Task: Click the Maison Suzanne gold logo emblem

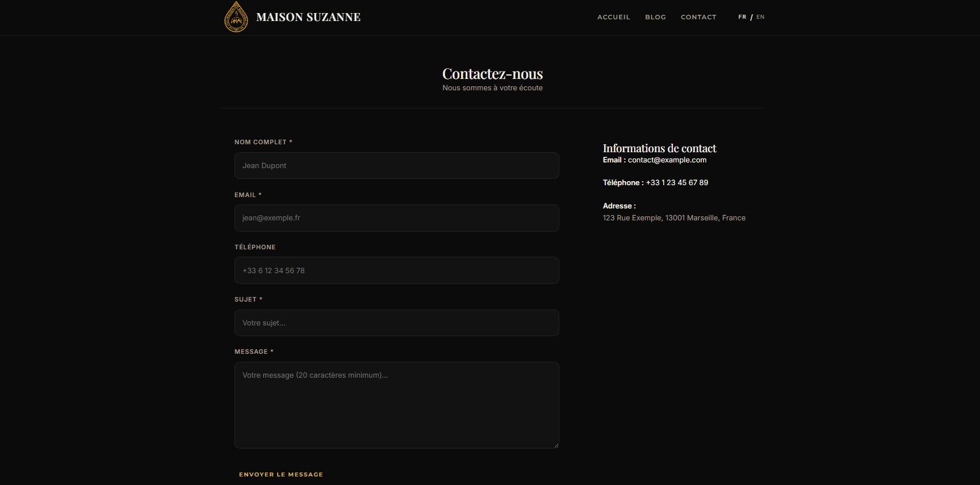Action: pos(236,17)
